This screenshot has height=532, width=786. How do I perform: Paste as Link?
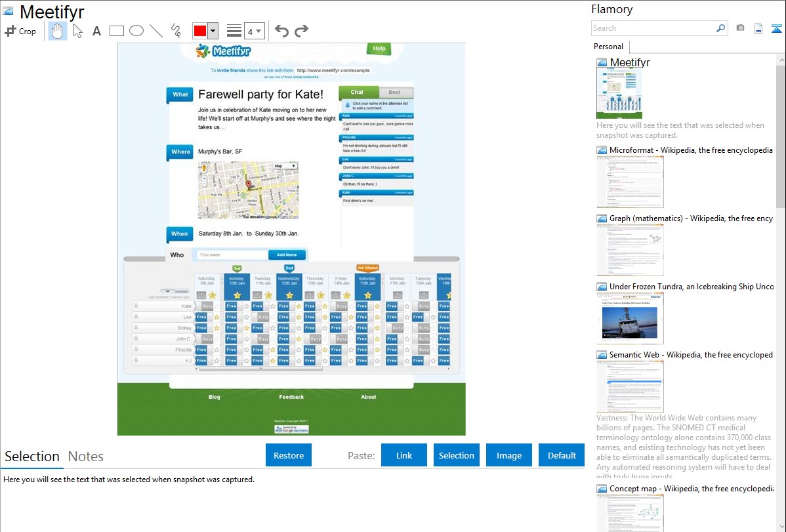pos(404,455)
